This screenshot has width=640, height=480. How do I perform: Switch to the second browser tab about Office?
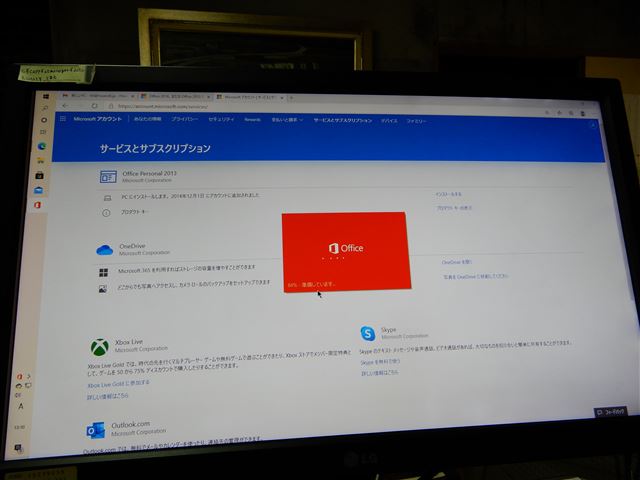(x=174, y=97)
